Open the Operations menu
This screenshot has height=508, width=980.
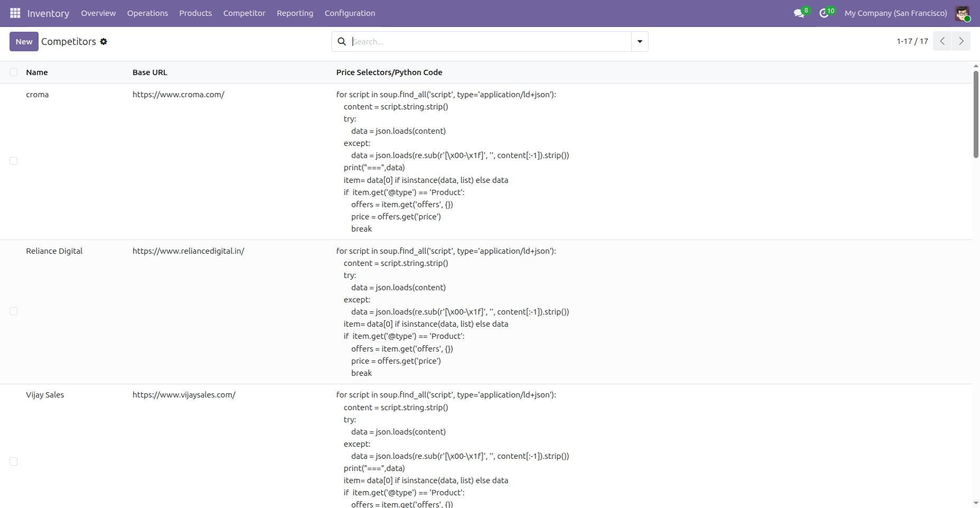(x=147, y=13)
